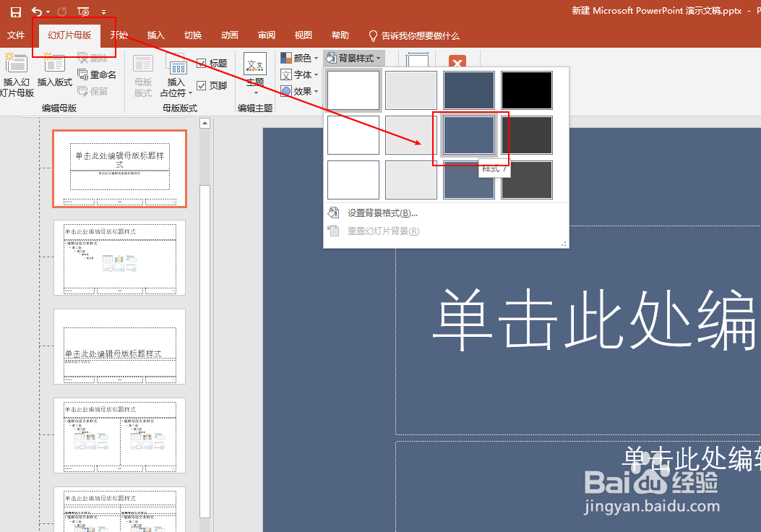
Task: Open Customize Quick Access Toolbar dropdown
Action: (103, 12)
